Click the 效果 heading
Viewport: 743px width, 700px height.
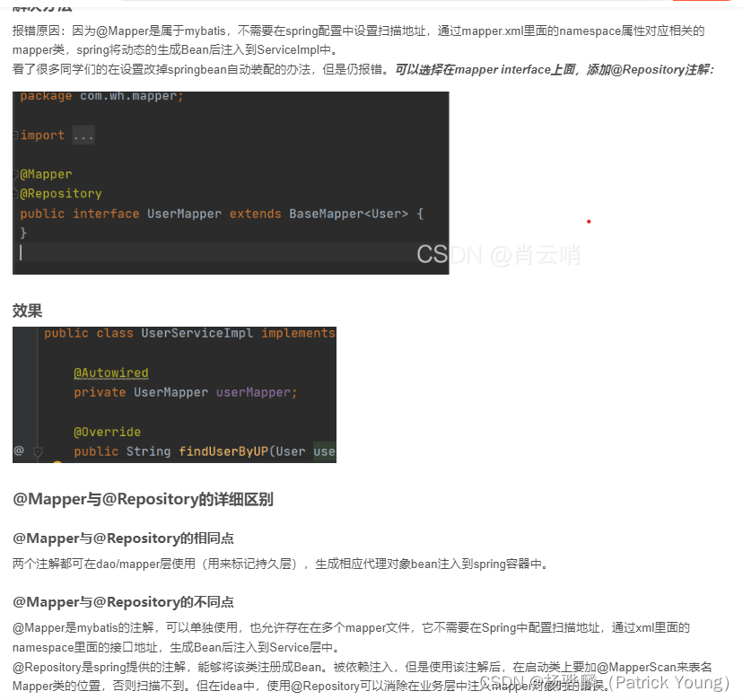26,311
